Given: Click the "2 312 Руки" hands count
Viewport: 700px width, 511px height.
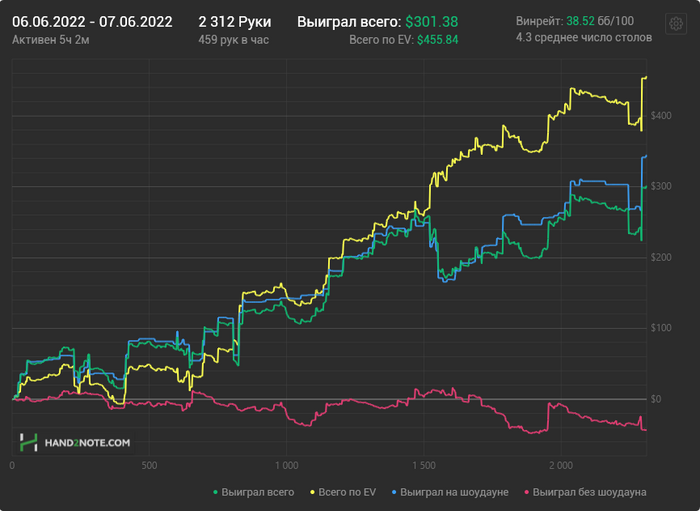Looking at the screenshot, I should 235,22.
